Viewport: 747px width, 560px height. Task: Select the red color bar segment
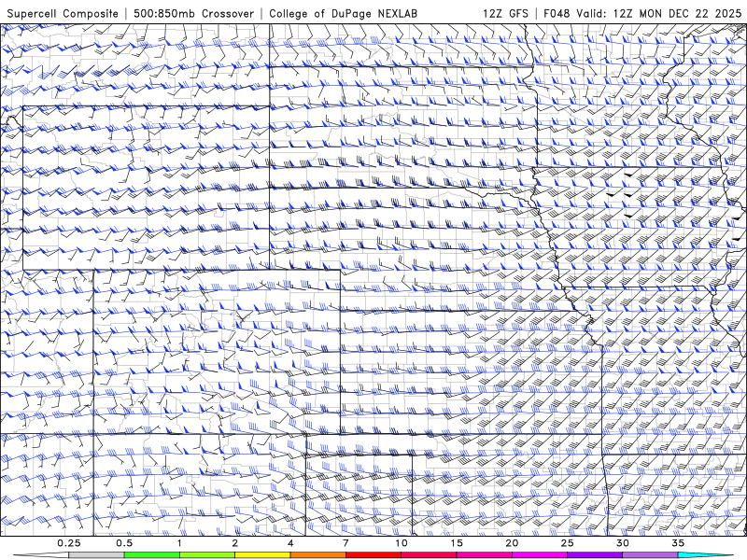click(x=373, y=555)
